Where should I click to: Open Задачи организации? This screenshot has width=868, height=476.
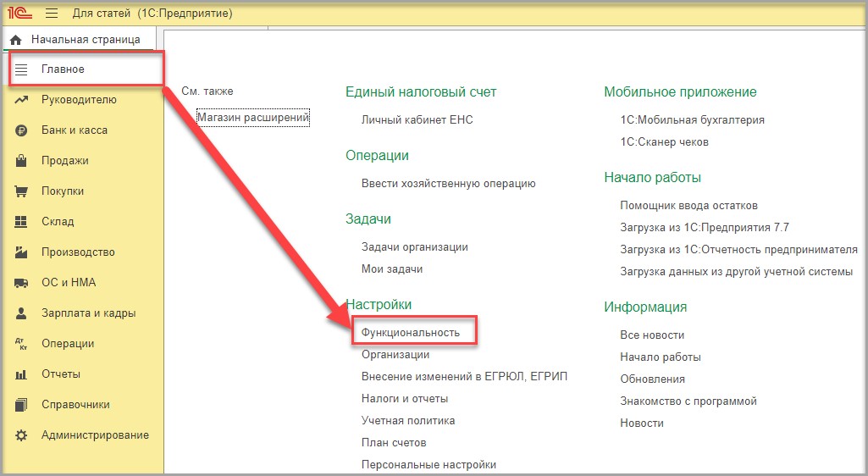(415, 246)
